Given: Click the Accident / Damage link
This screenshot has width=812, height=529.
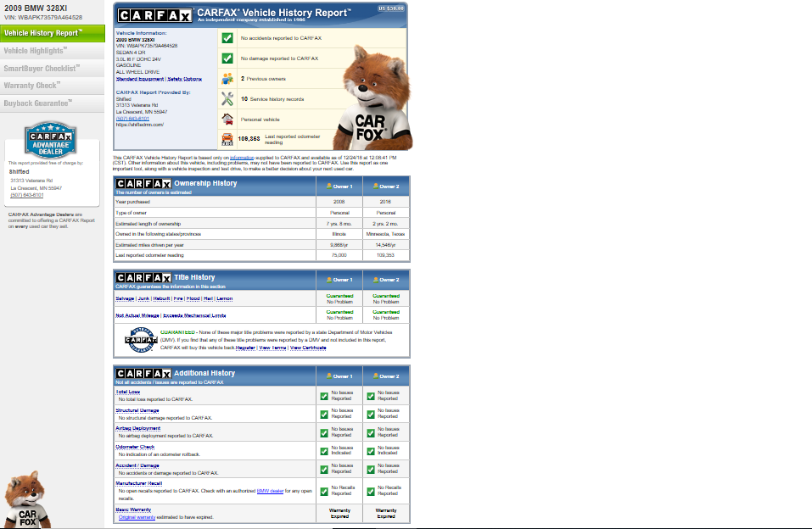Looking at the screenshot, I should coord(137,465).
